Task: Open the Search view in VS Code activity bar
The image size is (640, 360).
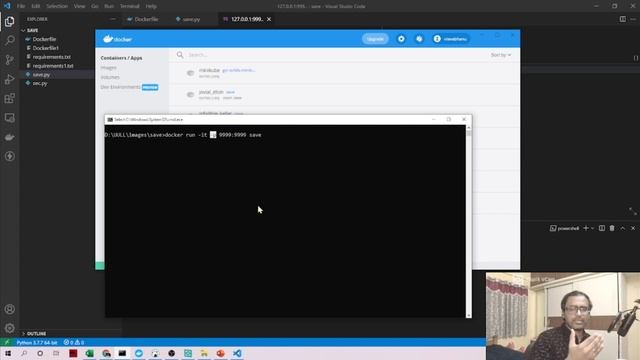Action: 9,40
